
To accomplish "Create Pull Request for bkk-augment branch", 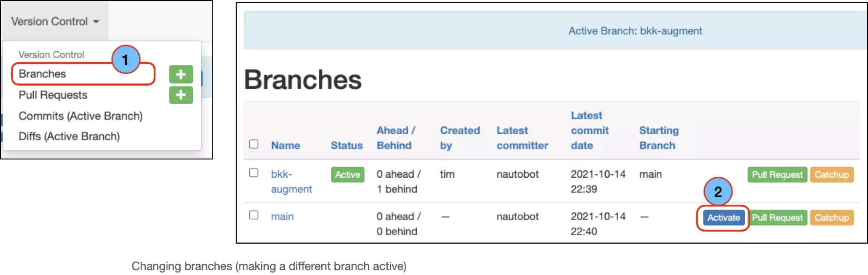I will point(777,175).
